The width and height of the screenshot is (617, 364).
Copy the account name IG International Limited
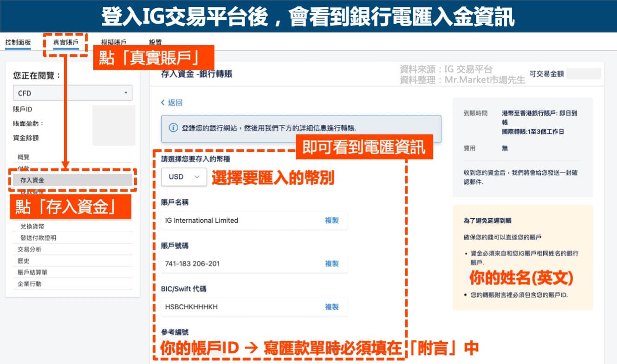[x=331, y=221]
